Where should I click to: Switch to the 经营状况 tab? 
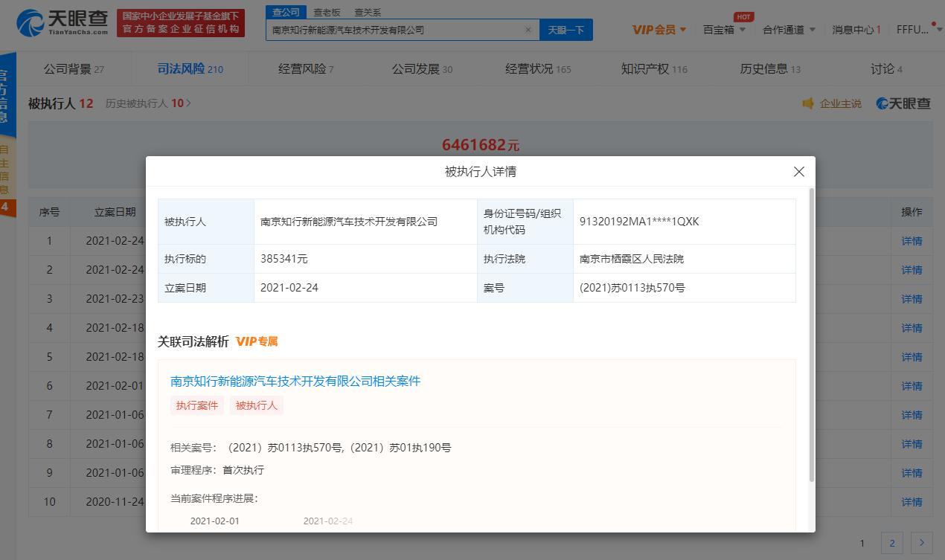[538, 69]
